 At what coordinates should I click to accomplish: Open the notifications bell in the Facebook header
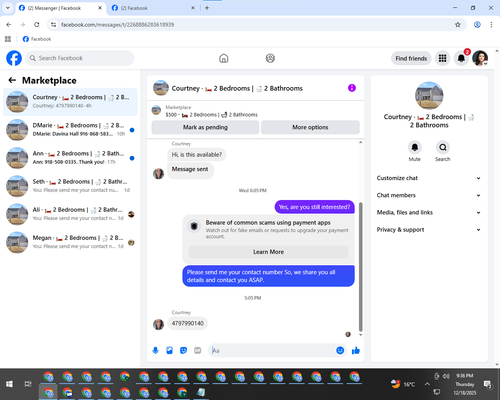tap(461, 58)
